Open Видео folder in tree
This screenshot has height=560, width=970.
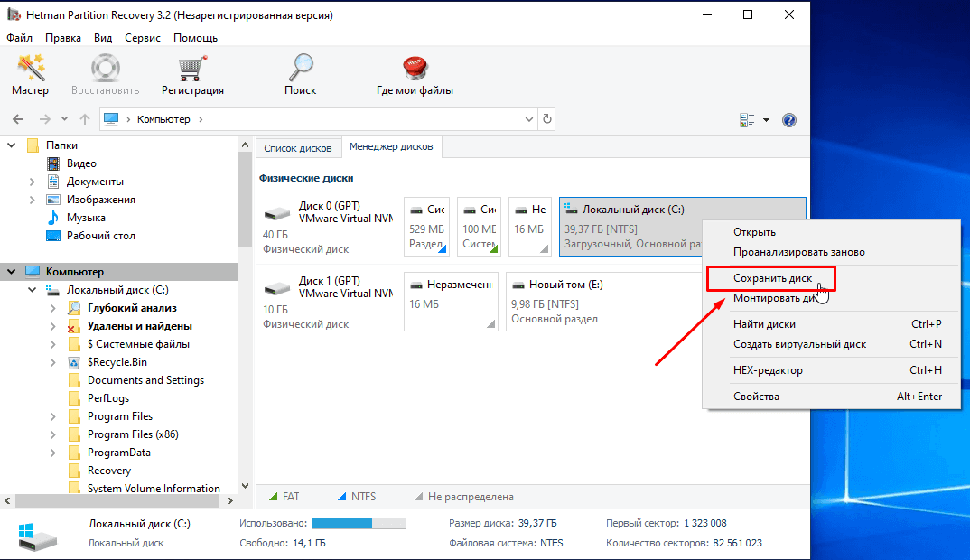click(x=81, y=163)
